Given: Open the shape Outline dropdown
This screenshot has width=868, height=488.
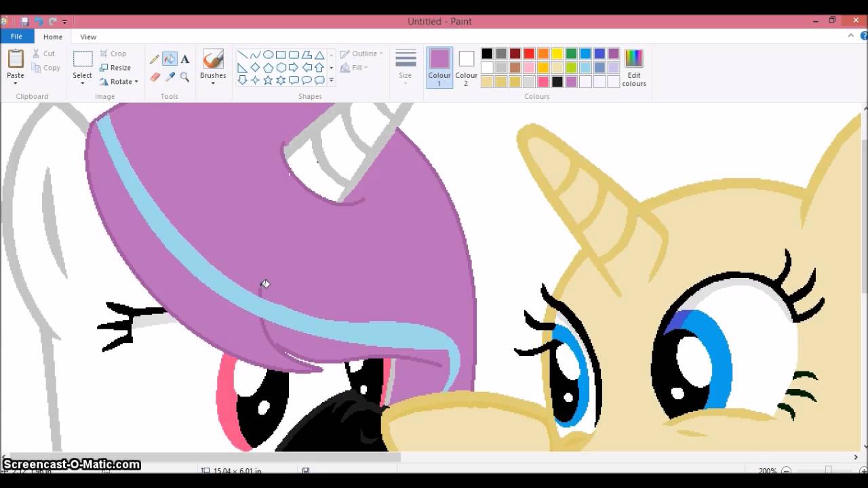Looking at the screenshot, I should (361, 54).
